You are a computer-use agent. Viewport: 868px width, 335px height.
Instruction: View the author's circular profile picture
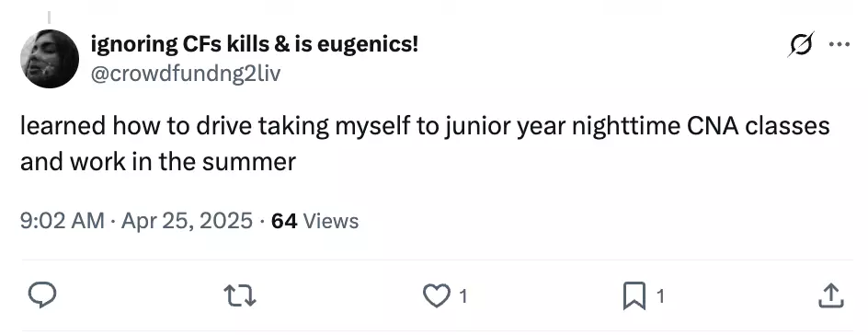point(50,59)
